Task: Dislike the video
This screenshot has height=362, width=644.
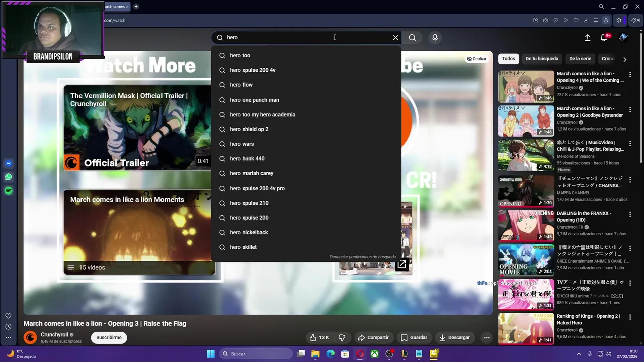Action: click(342, 337)
